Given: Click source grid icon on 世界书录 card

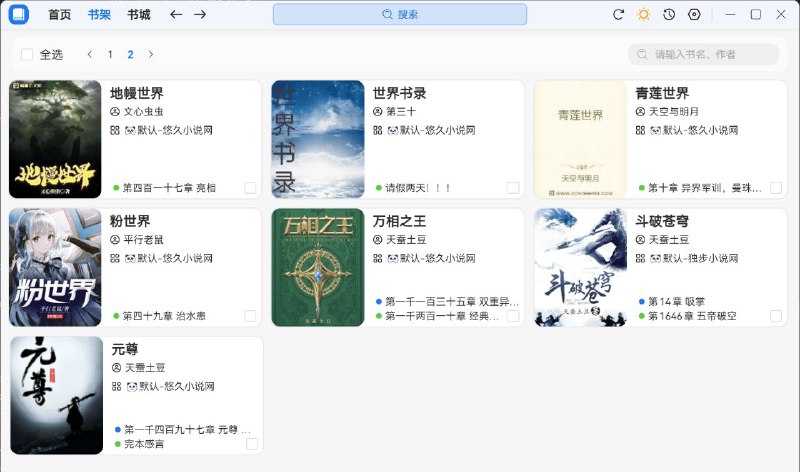Looking at the screenshot, I should pos(378,130).
